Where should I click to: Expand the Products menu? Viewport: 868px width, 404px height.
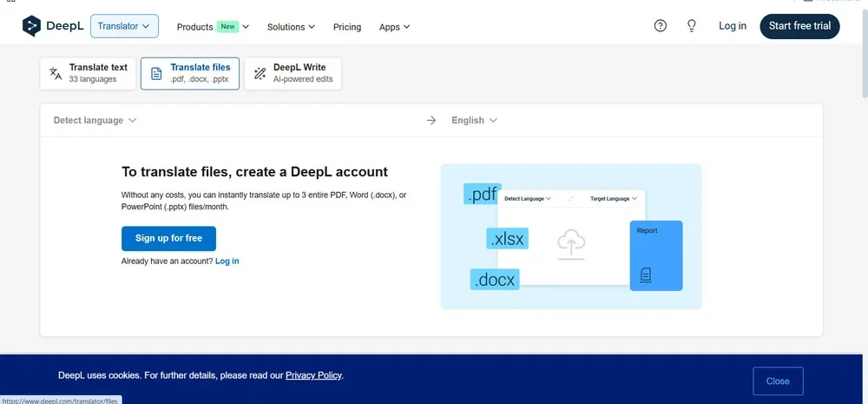(213, 27)
